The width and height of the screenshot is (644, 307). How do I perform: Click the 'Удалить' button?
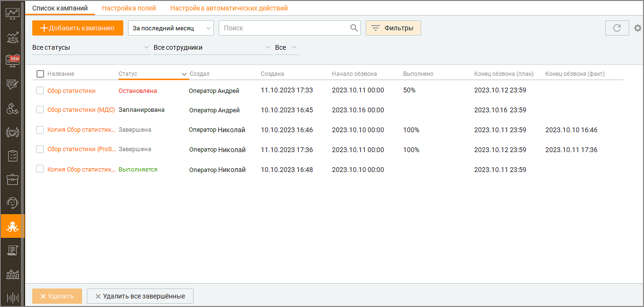[x=57, y=296]
